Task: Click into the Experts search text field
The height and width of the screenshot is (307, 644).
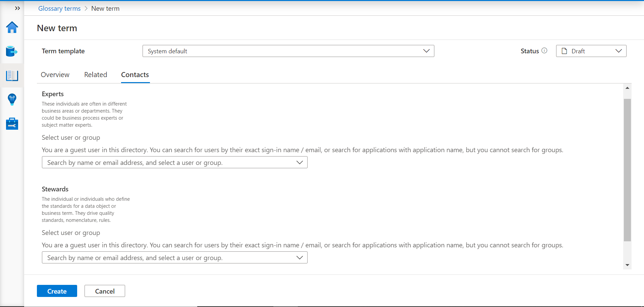Action: click(168, 163)
